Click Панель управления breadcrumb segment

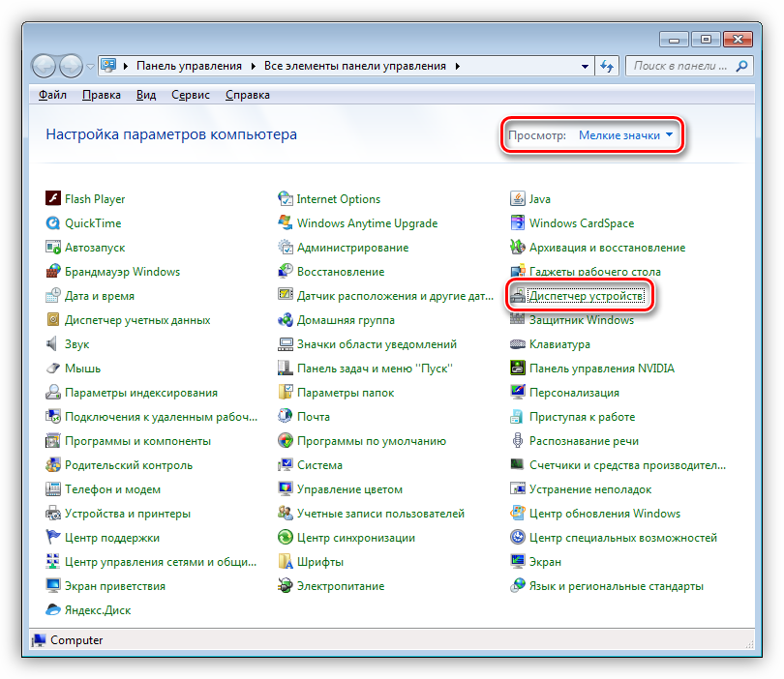[x=189, y=66]
